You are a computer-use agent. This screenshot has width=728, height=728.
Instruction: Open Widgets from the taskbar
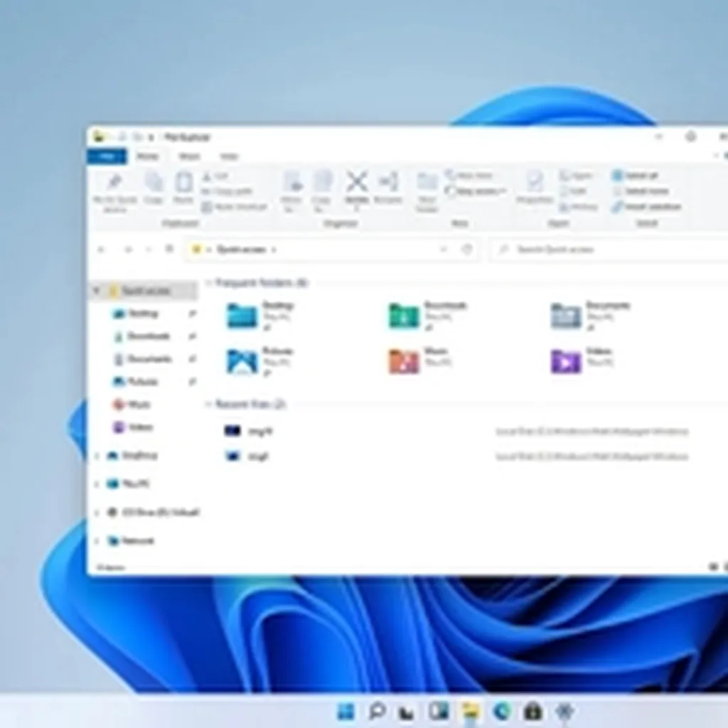(x=439, y=711)
